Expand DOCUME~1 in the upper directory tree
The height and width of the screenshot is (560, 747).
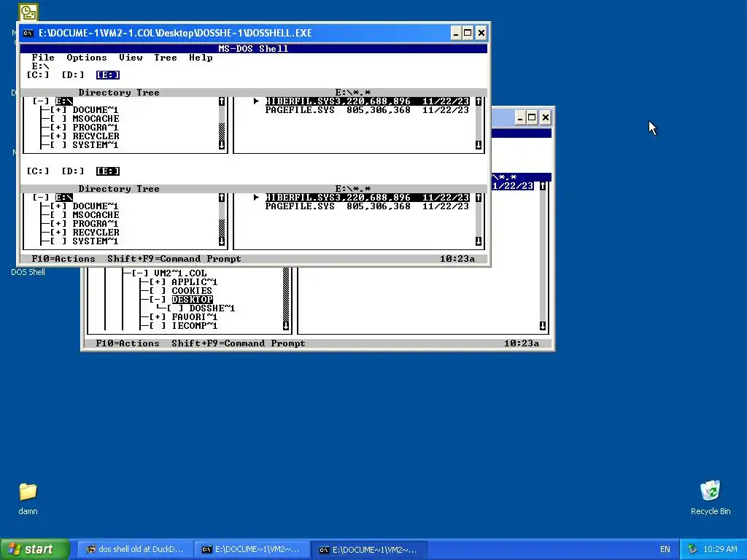click(58, 110)
